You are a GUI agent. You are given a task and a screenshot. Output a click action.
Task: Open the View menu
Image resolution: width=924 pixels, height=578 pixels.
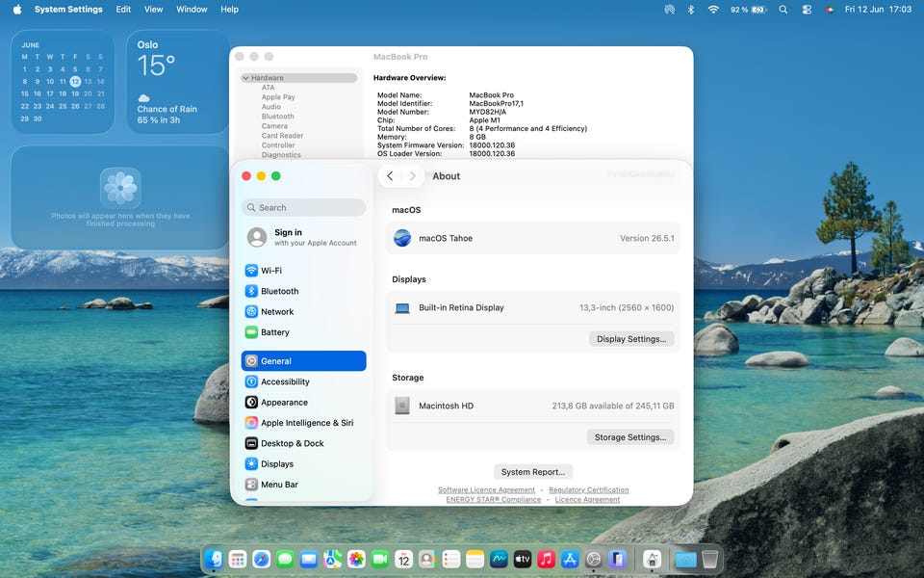[x=153, y=10]
